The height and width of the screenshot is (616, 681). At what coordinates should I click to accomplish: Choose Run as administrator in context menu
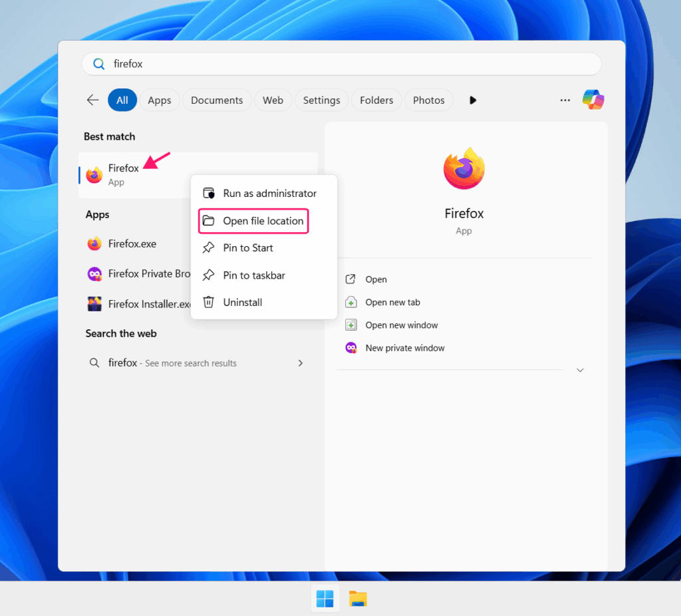(263, 194)
